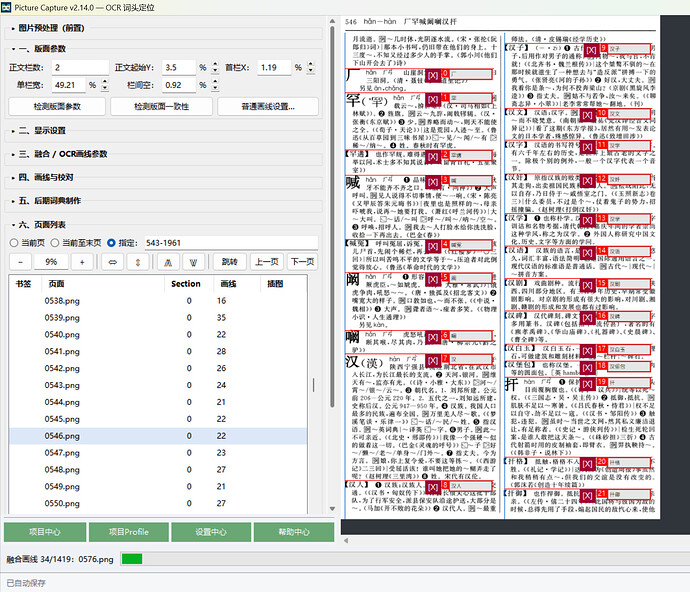Click the fit-height vertical arrow icon
This screenshot has width=690, height=592.
tap(138, 262)
